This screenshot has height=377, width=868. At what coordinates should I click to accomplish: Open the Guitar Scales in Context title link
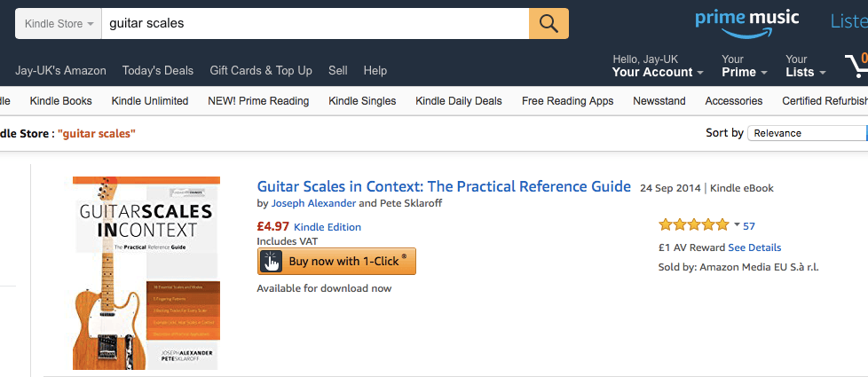coord(444,187)
